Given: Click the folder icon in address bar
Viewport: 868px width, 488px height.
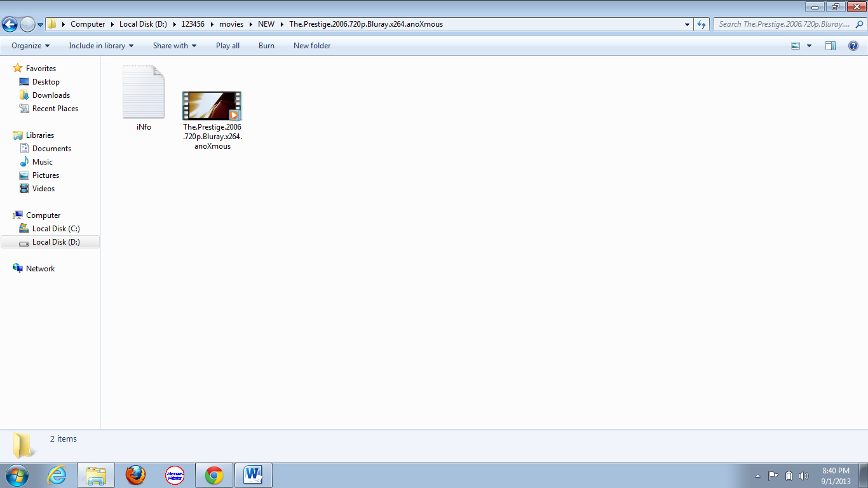Looking at the screenshot, I should tap(52, 24).
